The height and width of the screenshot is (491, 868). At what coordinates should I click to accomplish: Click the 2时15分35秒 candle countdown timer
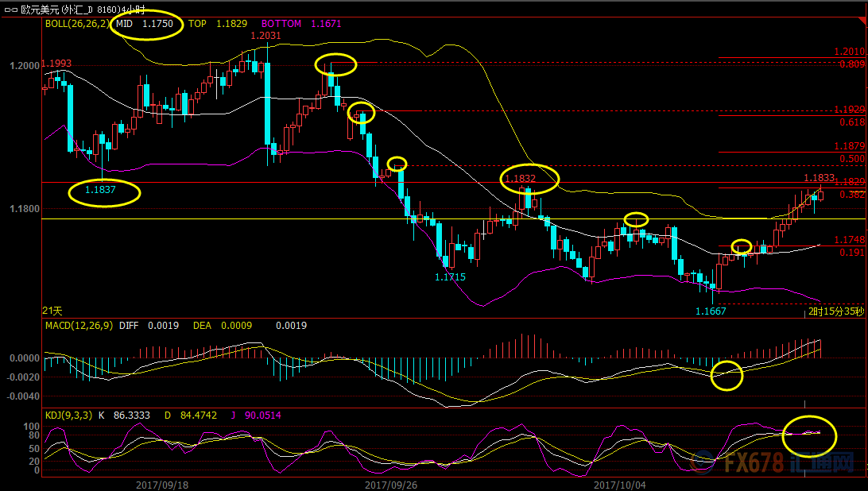[x=836, y=311]
